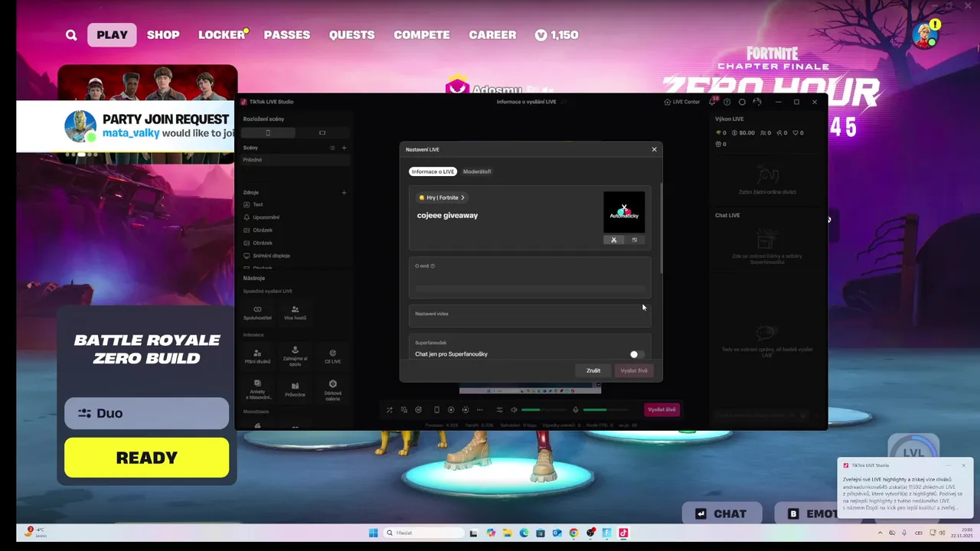Open the TikTok Studio notifications bell
The height and width of the screenshot is (551, 980).
(x=712, y=102)
